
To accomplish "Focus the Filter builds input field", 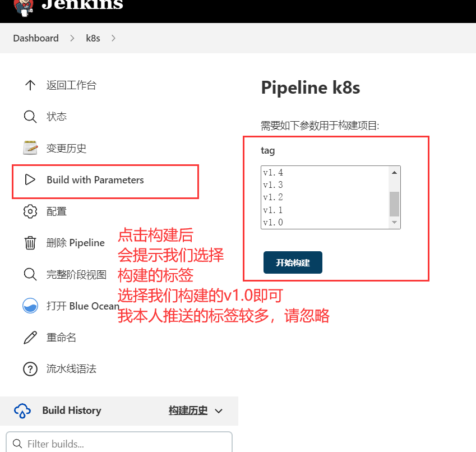I will (x=119, y=442).
